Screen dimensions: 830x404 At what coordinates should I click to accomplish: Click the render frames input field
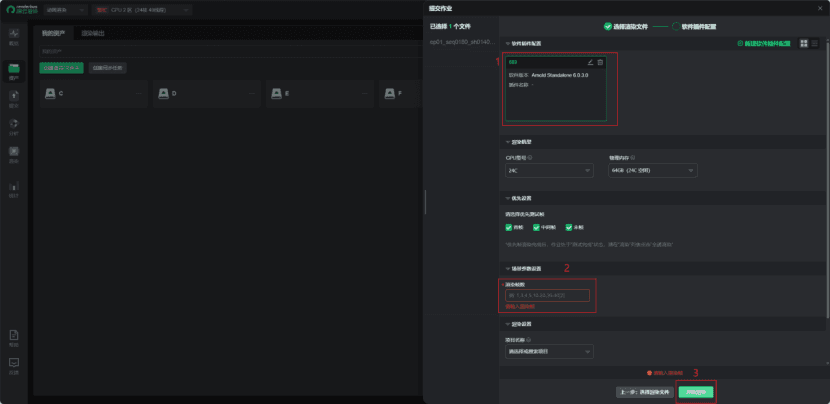click(x=547, y=295)
